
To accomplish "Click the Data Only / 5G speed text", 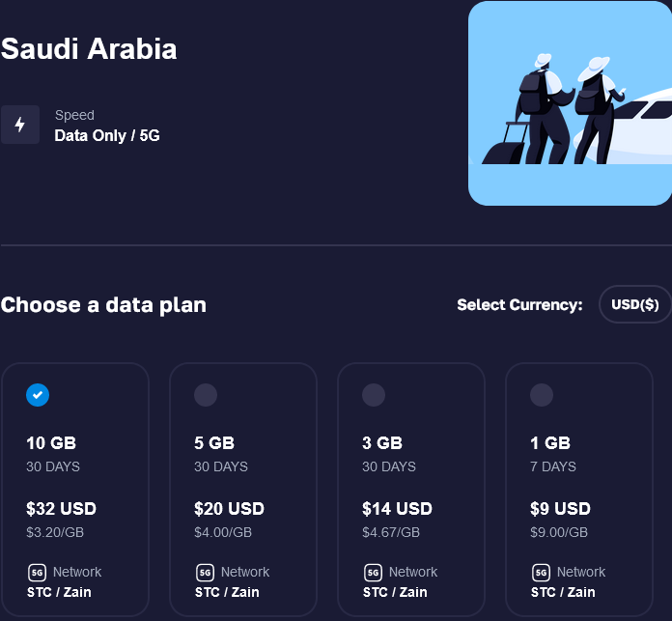I will pos(107,135).
